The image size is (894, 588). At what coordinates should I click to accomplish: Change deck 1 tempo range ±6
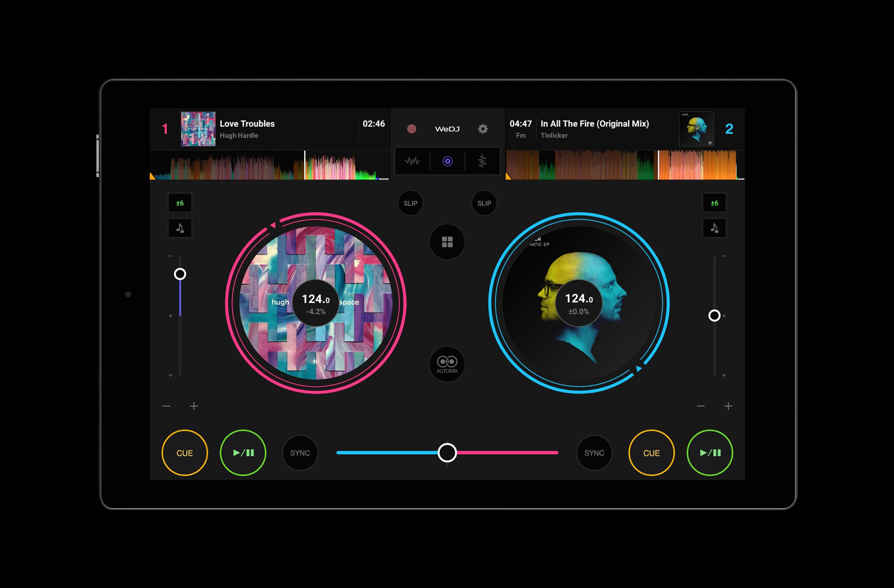180,203
